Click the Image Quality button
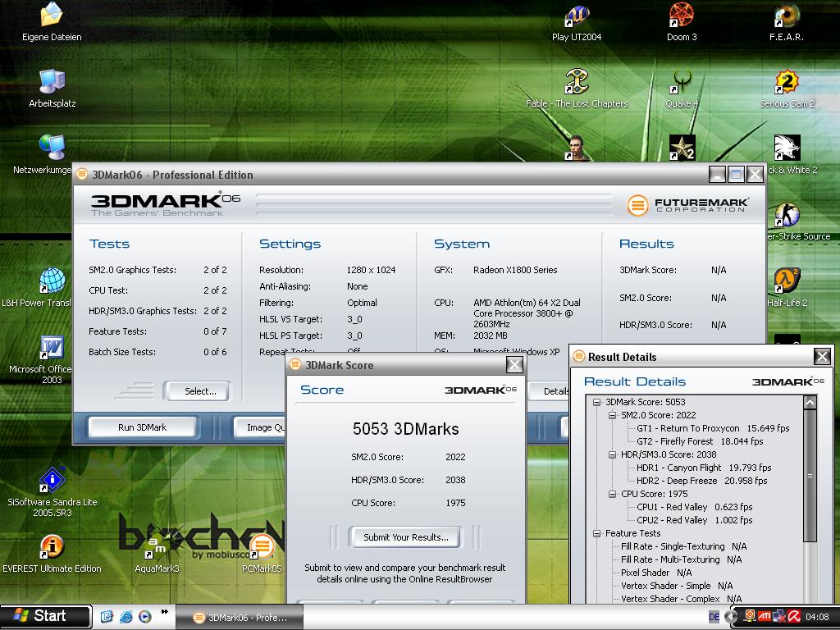The image size is (840, 630). [x=260, y=427]
